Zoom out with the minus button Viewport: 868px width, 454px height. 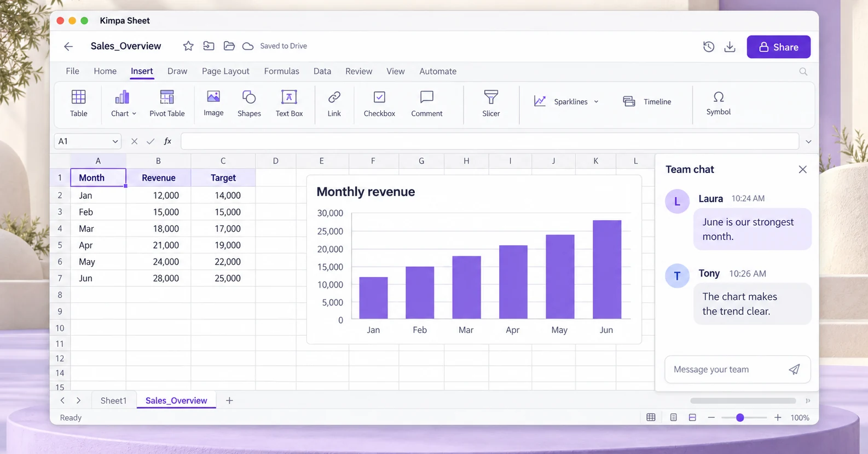(x=711, y=417)
